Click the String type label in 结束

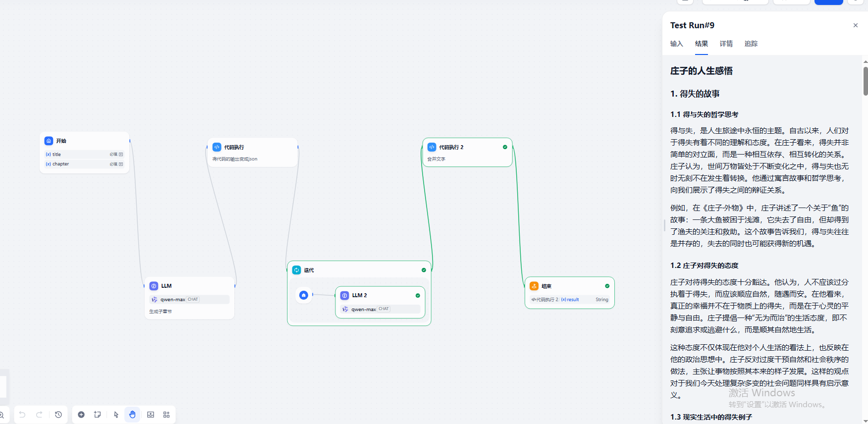click(x=602, y=300)
